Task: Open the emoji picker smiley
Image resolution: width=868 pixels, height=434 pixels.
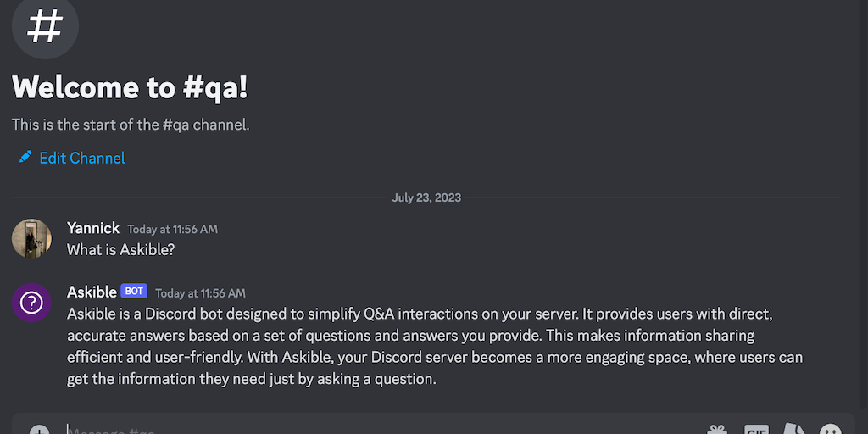Action: click(x=831, y=430)
